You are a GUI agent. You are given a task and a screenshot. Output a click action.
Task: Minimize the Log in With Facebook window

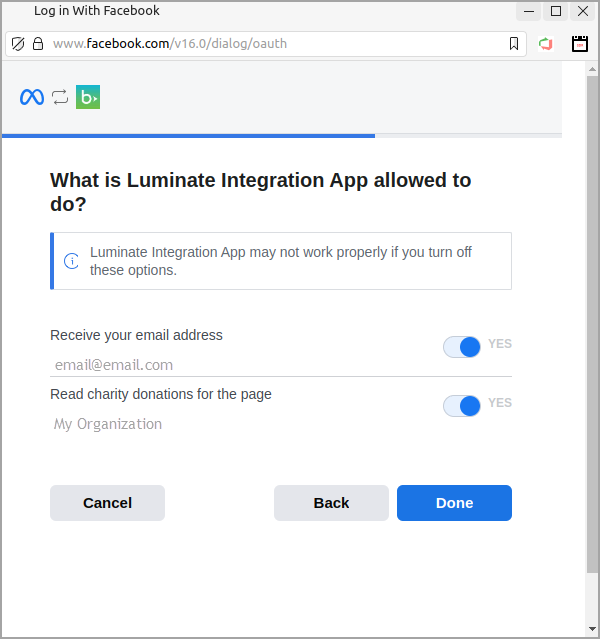click(x=529, y=11)
